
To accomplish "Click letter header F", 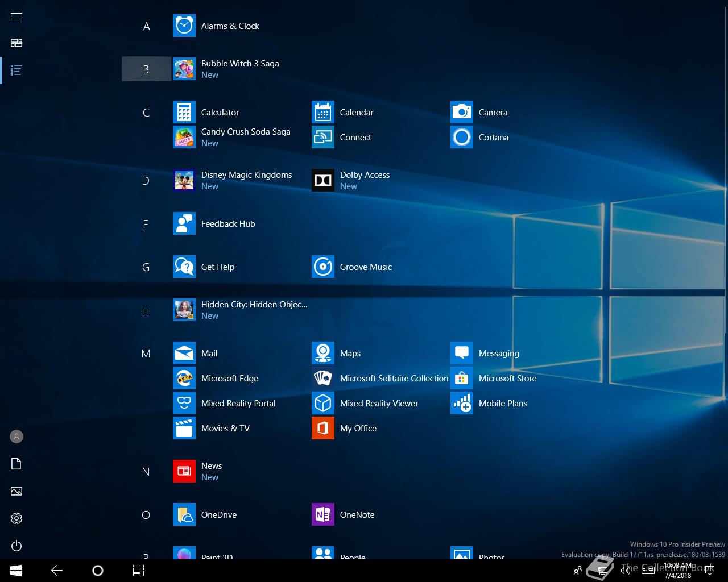I will click(x=146, y=224).
